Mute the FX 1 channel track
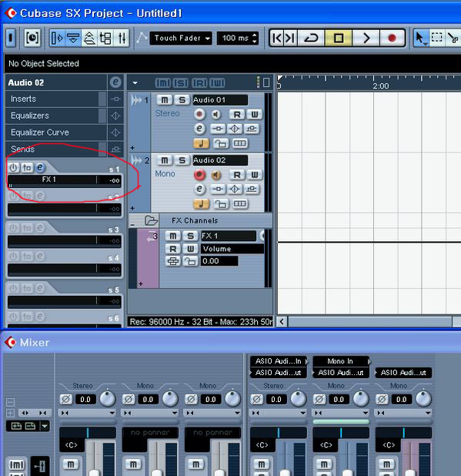Image resolution: width=461 pixels, height=476 pixels. (173, 236)
